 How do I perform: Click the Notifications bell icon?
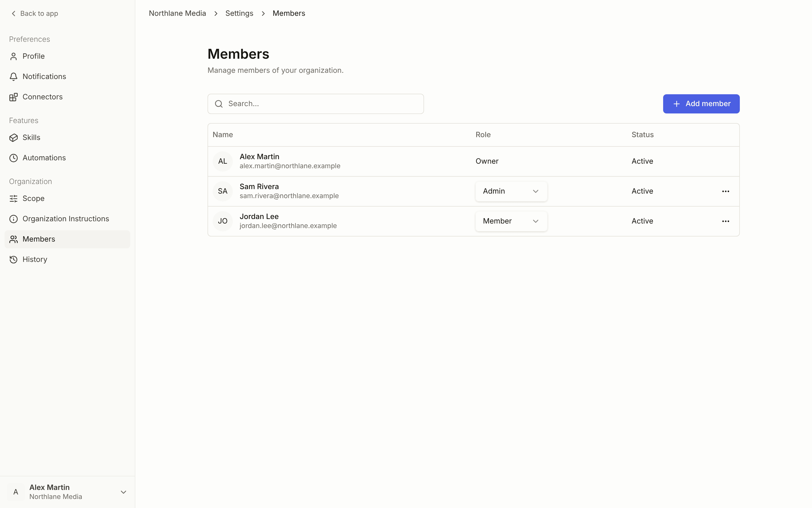[14, 76]
